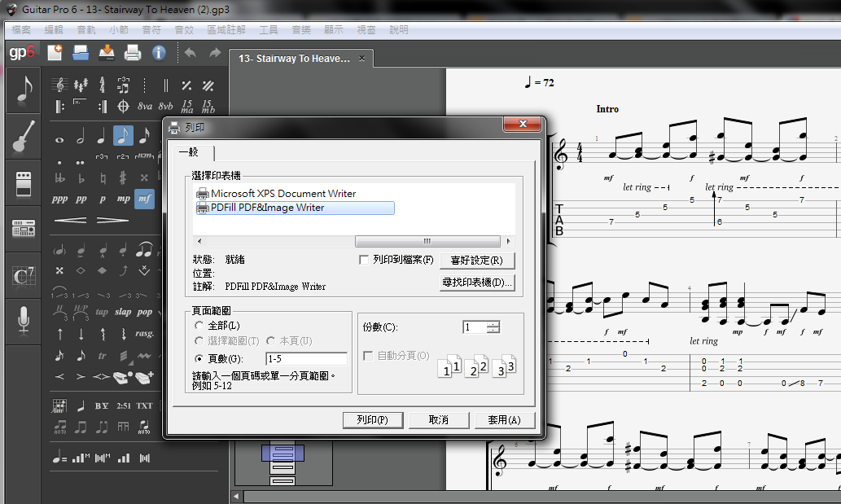
Task: Open the eighth-note edition panel in left sidebar
Action: [x=23, y=90]
